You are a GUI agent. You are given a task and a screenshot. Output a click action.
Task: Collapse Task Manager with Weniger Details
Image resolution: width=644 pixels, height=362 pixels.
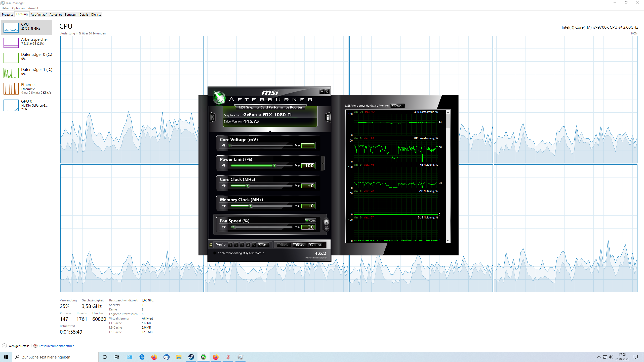pos(16,346)
